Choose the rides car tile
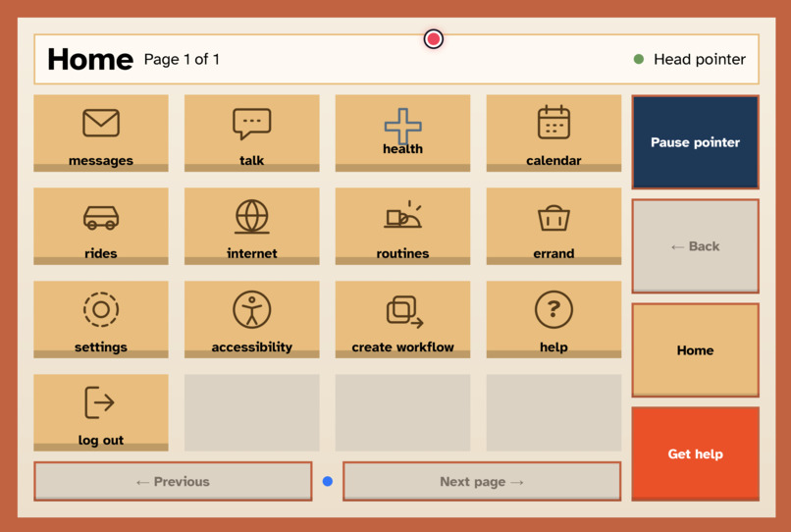The image size is (791, 532). tap(101, 226)
